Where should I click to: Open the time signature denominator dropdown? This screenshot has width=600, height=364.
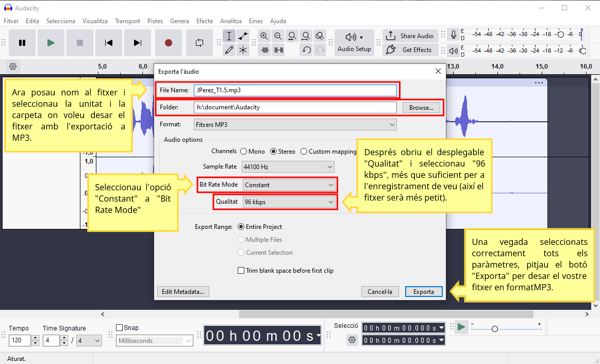(x=89, y=340)
